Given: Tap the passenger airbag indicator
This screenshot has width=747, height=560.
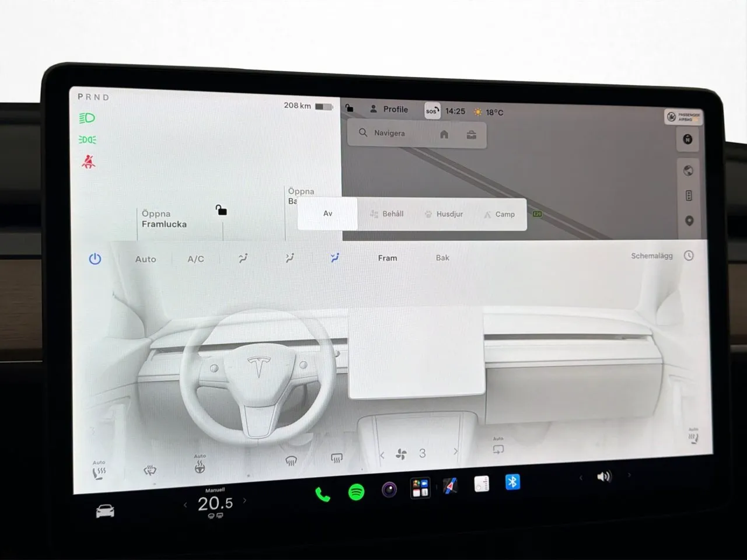Looking at the screenshot, I should click(x=683, y=117).
